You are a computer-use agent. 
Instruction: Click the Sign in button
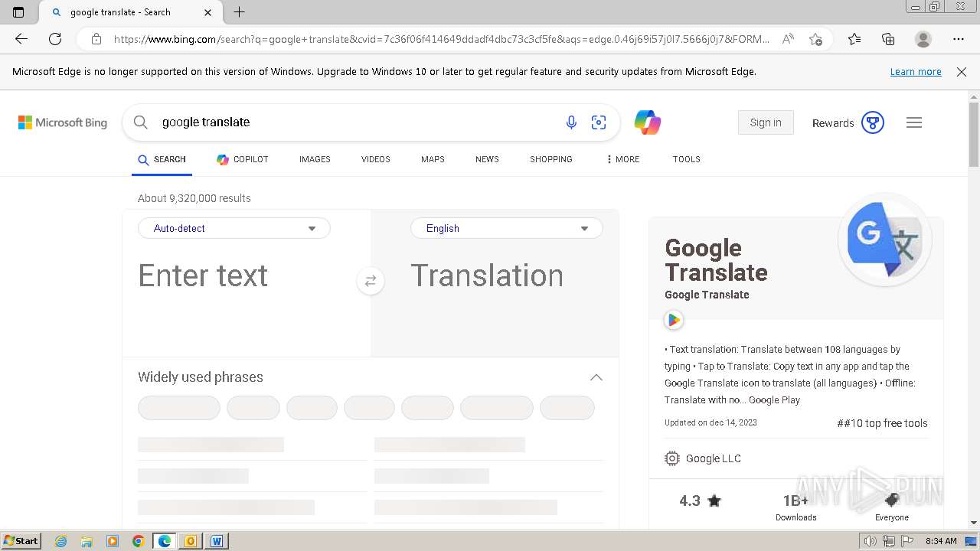tap(766, 122)
